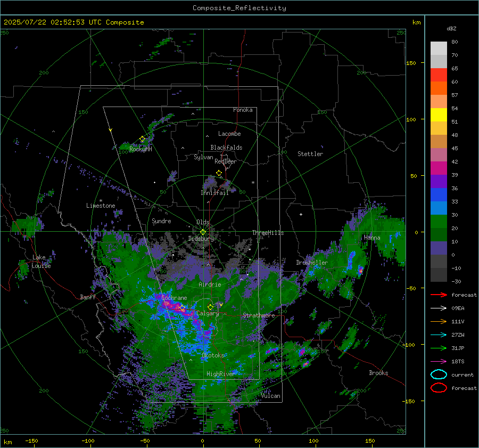Select the Innisfail label
Image resolution: width=479 pixels, height=448 pixels.
[x=214, y=193]
